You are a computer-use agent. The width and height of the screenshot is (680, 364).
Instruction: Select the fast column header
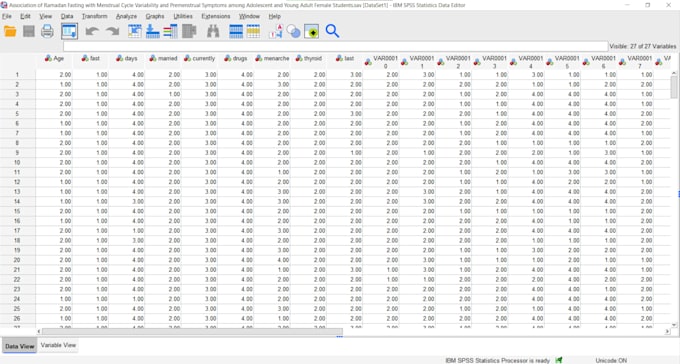[x=91, y=59]
